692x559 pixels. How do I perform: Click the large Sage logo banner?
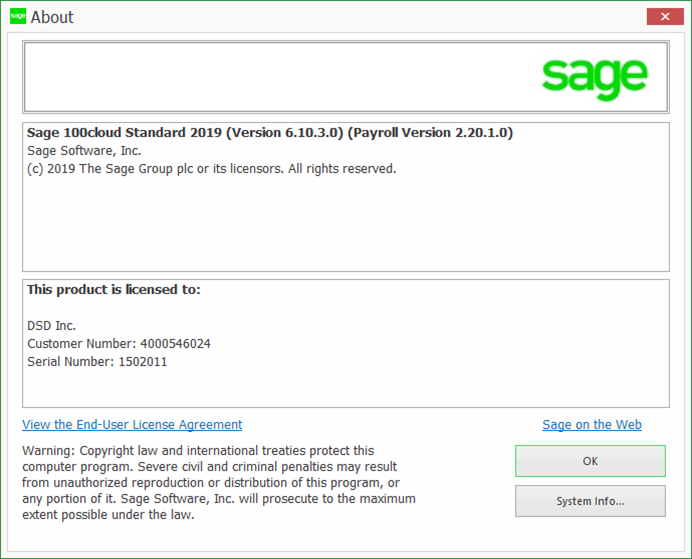click(346, 77)
